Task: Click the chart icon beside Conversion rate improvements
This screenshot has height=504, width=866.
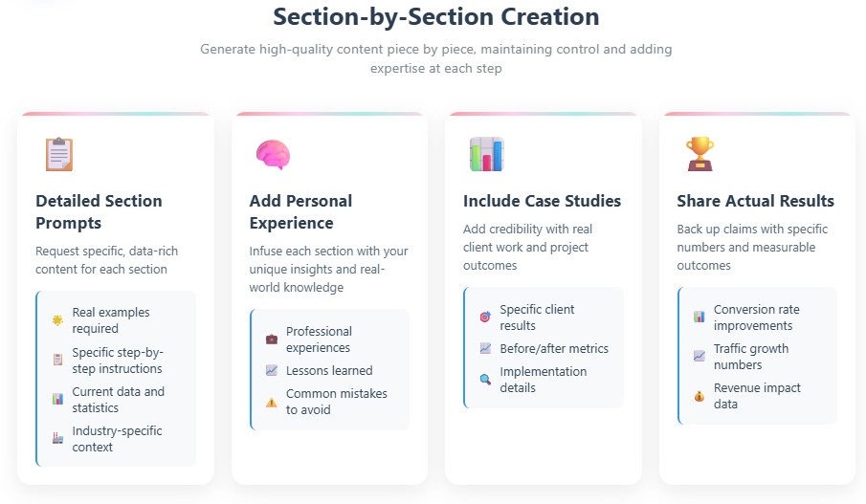Action: (699, 317)
